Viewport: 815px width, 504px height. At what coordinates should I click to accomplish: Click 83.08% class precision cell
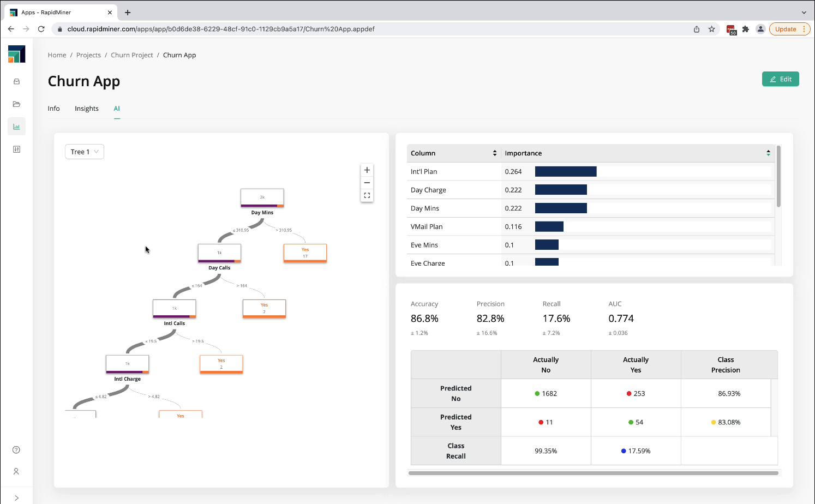point(726,422)
